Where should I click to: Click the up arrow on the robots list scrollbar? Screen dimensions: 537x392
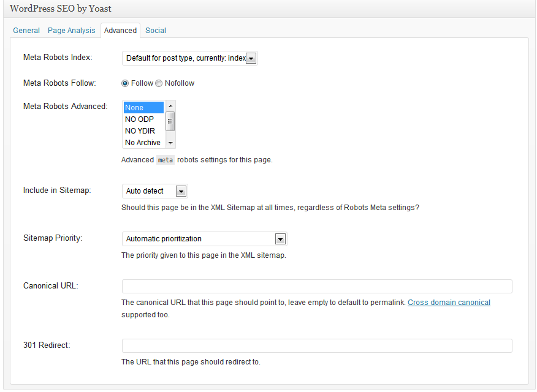click(x=170, y=105)
